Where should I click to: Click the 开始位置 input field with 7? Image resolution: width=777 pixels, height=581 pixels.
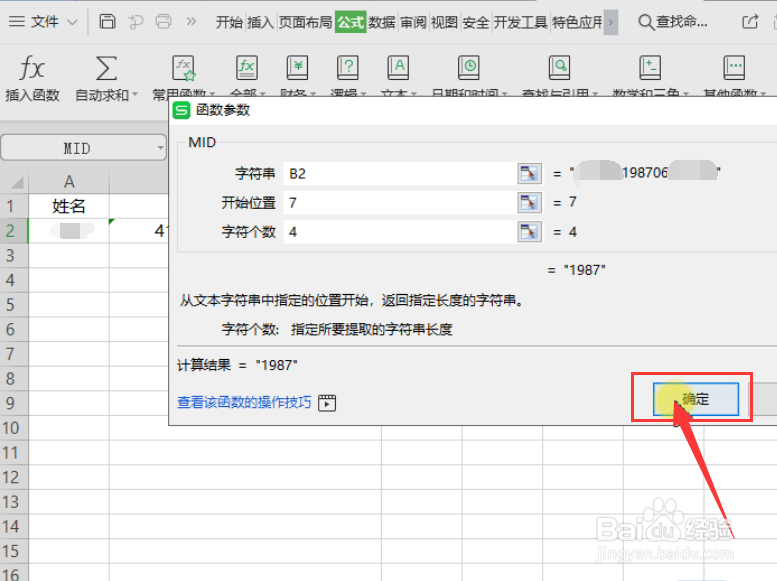(400, 203)
